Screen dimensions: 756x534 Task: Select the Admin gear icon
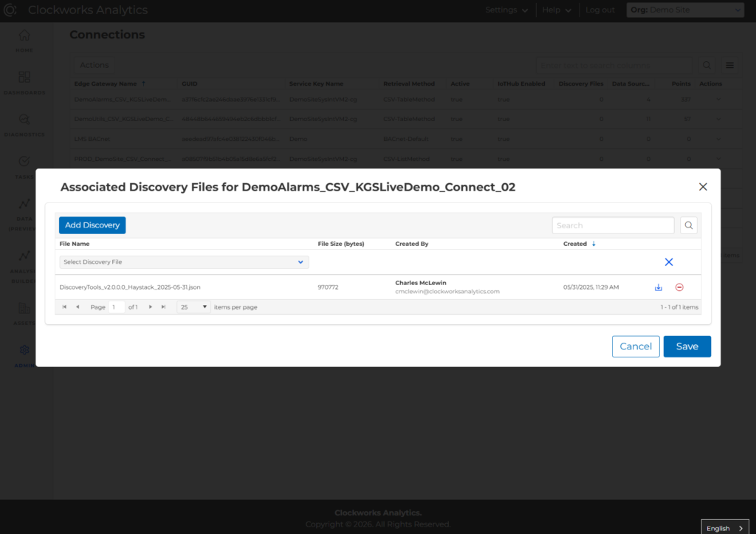[x=24, y=349]
